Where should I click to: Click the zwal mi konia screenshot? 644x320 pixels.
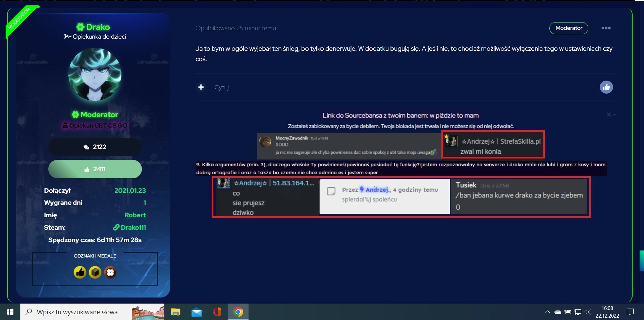click(493, 145)
